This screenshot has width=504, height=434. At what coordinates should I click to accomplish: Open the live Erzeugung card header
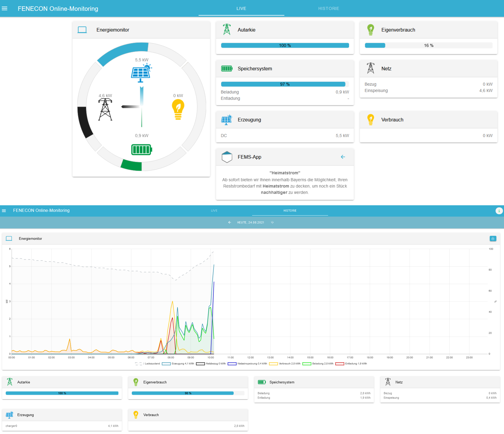(285, 120)
